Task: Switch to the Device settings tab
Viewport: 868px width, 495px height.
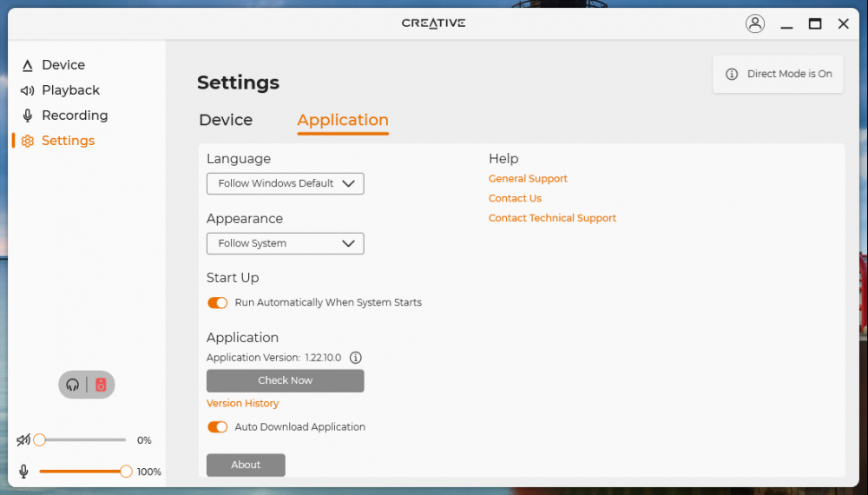Action: click(x=226, y=121)
